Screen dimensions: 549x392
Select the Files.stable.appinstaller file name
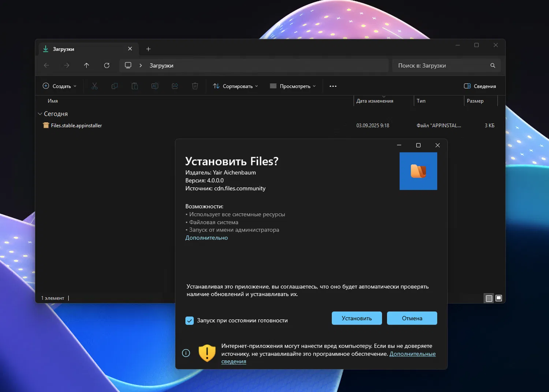tap(76, 125)
